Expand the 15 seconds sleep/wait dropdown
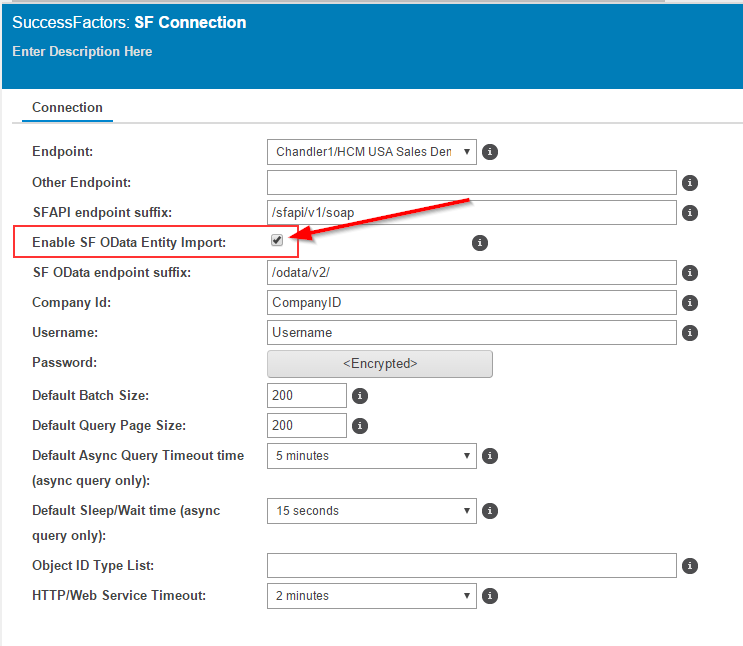 (372, 511)
